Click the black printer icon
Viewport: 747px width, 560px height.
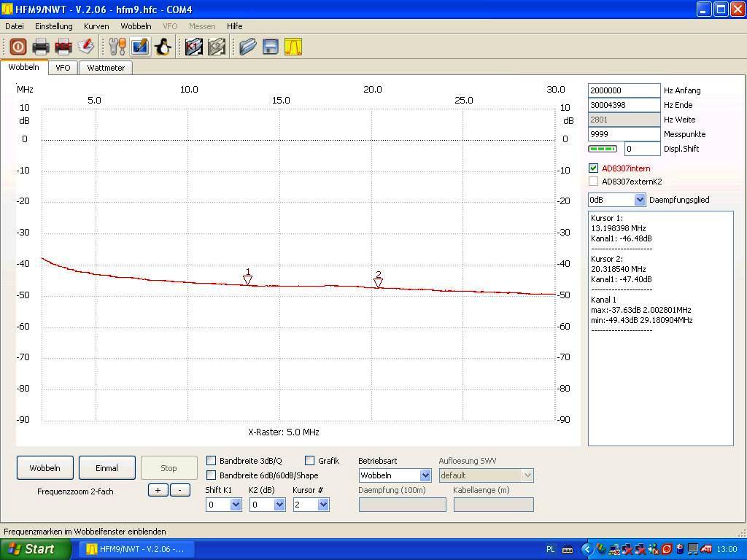(x=41, y=47)
